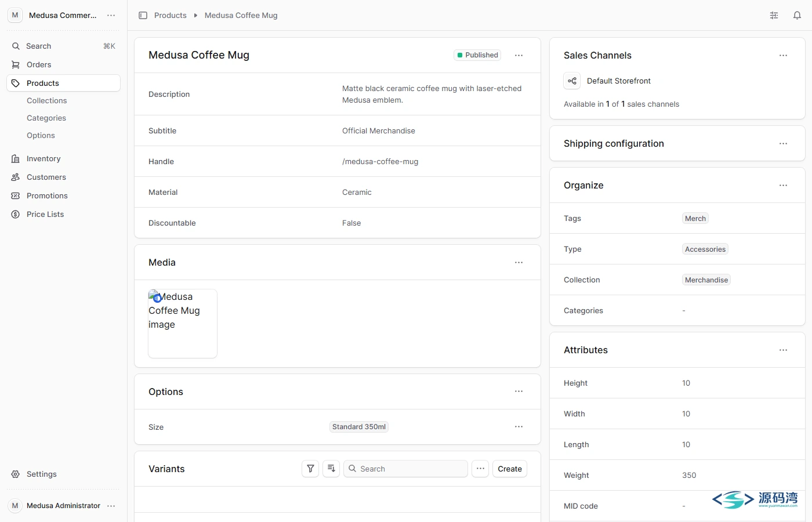Open Attributes section actions menu
Screen dimensions: 812x522
tap(783, 350)
